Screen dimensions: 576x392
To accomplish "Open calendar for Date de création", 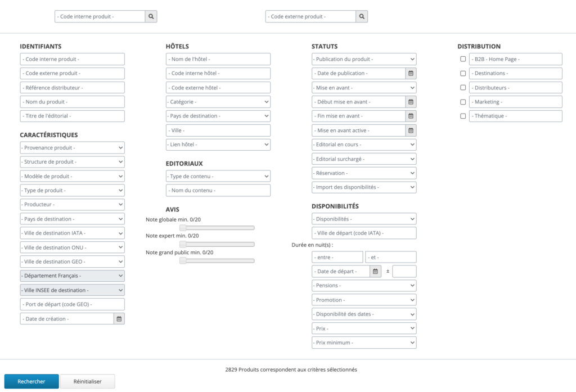I will tap(119, 319).
